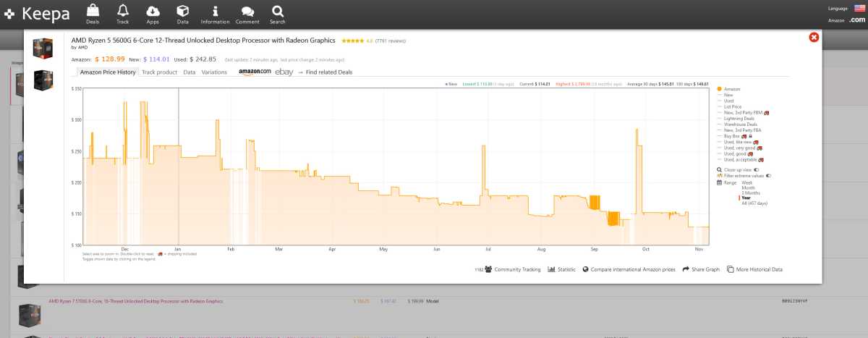This screenshot has height=338, width=868.
Task: Switch to the Data tab in popup
Action: (189, 72)
